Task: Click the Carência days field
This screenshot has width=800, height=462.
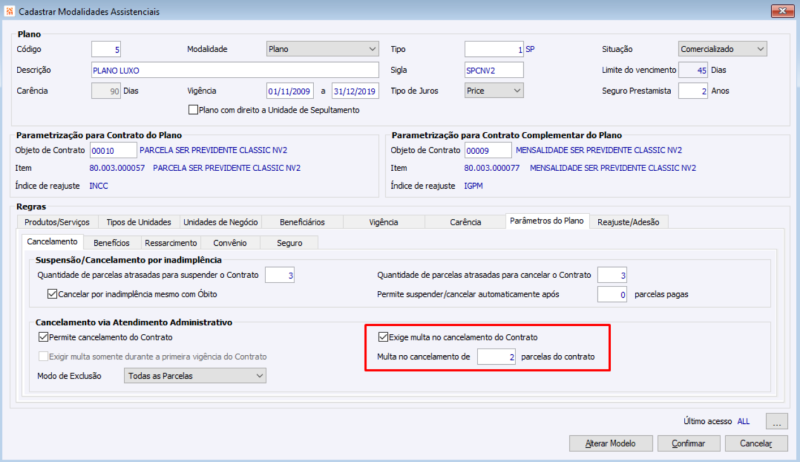Action: [x=106, y=91]
